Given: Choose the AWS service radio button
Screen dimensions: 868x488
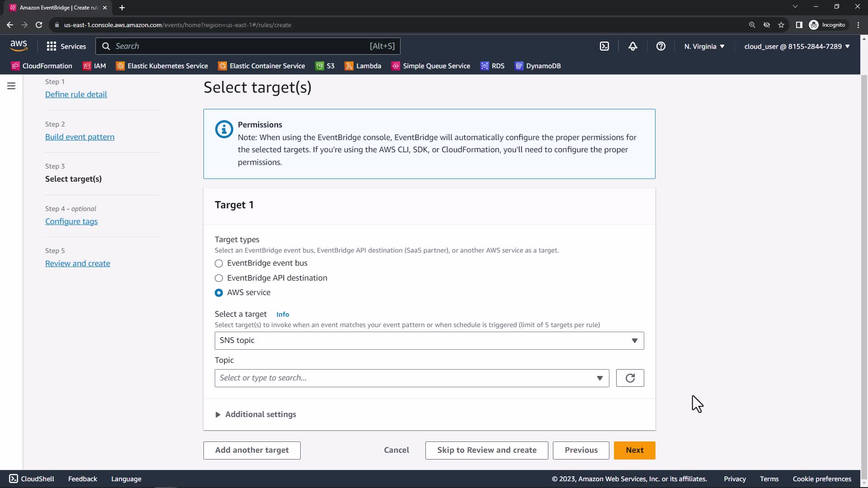Looking at the screenshot, I should coord(219,293).
